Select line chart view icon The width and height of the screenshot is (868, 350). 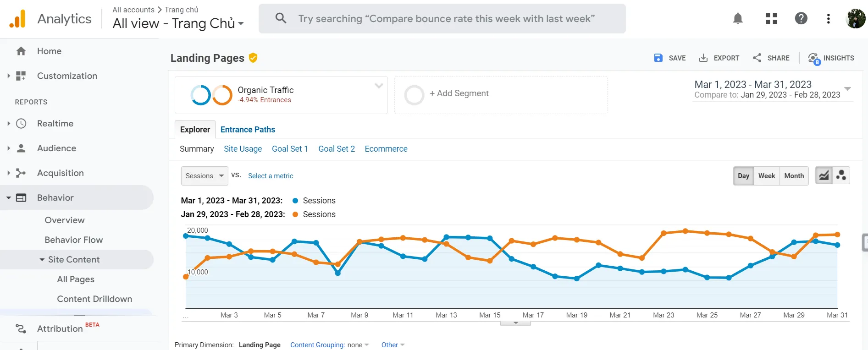click(824, 175)
